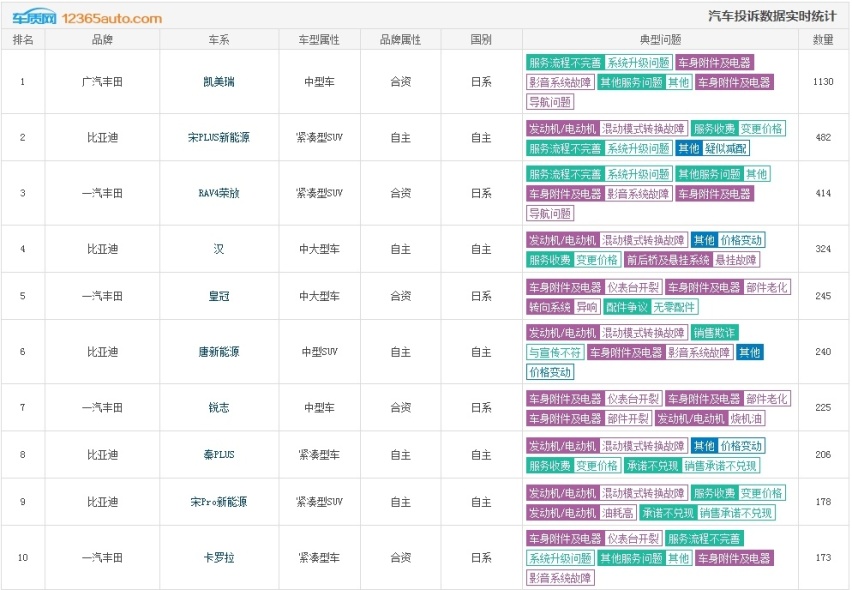Select the 典型问题 column header
This screenshot has height=590, width=852.
tap(660, 40)
